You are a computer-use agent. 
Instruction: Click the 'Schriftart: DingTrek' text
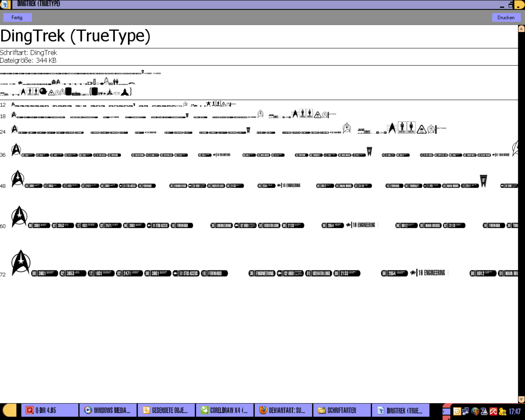28,53
